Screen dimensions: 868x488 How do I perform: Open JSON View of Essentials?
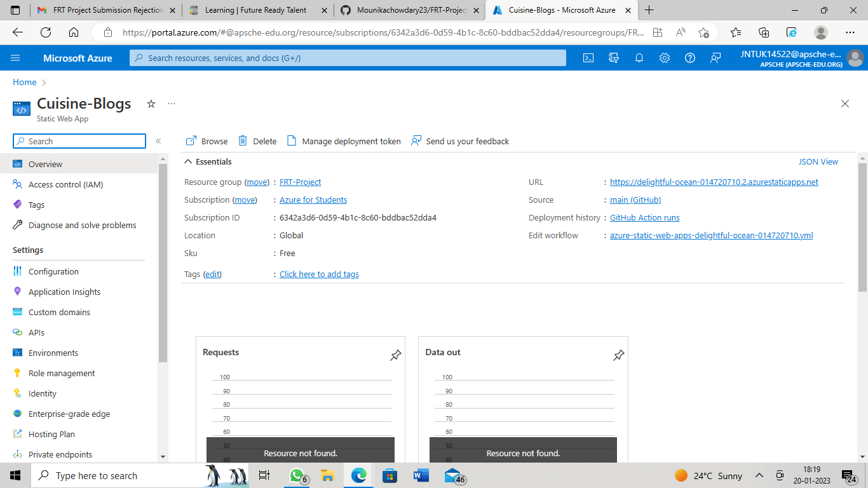tap(818, 161)
